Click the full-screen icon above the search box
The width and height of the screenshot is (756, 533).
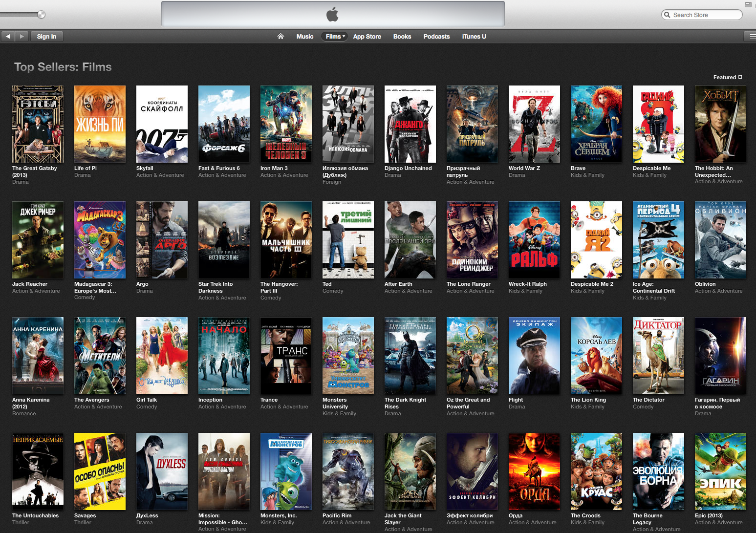tap(748, 4)
